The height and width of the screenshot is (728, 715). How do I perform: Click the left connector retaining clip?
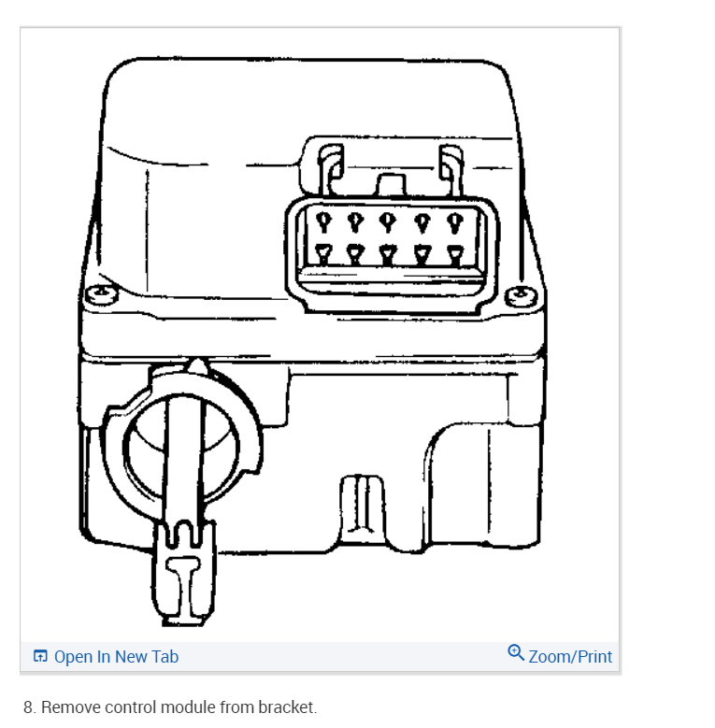coord(331,169)
